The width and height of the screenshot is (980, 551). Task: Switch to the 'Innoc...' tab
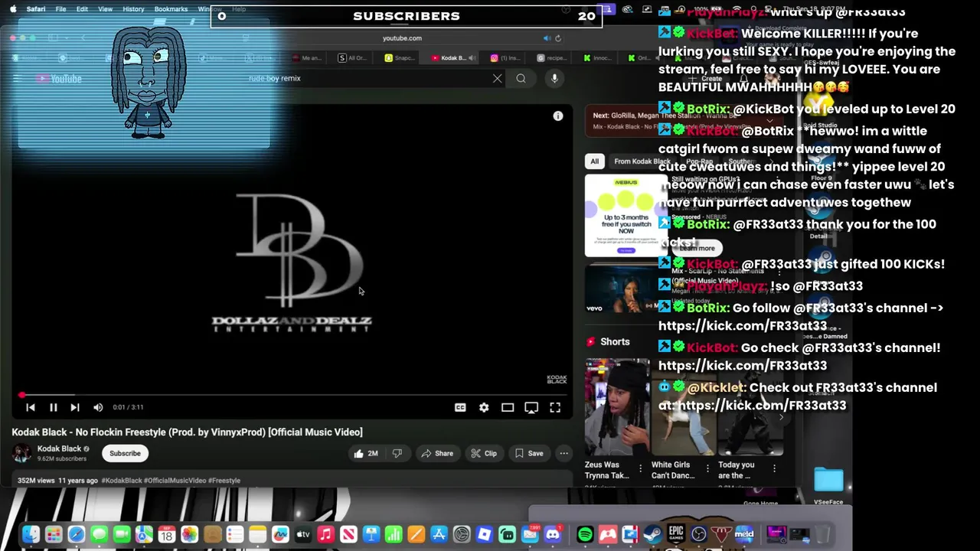pos(598,58)
